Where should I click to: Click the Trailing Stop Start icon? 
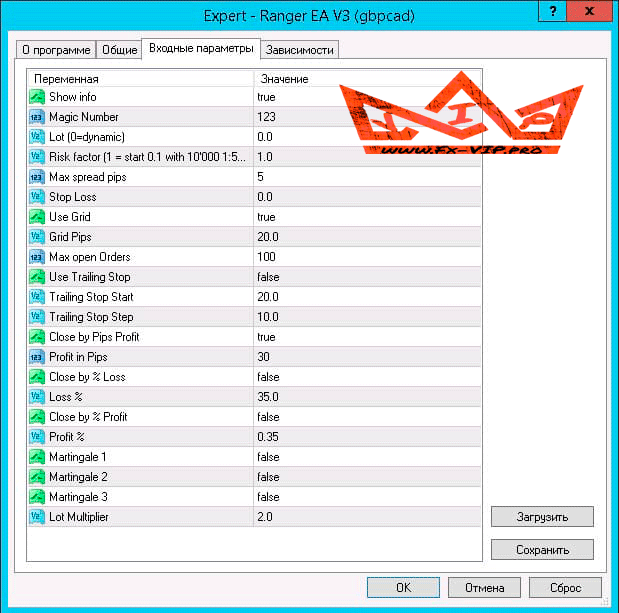37,297
